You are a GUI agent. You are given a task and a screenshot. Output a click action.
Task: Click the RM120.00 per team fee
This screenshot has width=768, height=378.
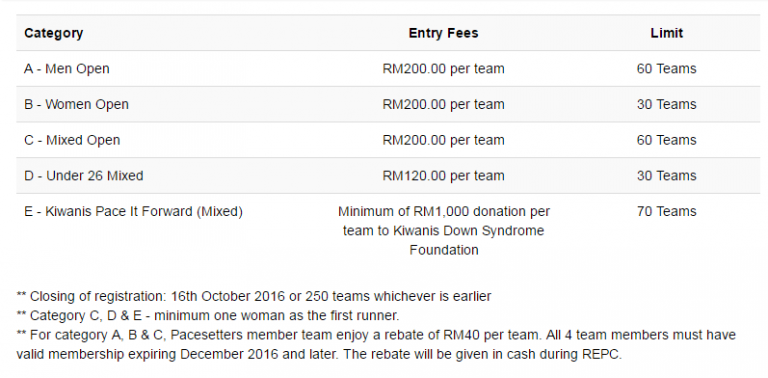point(443,176)
